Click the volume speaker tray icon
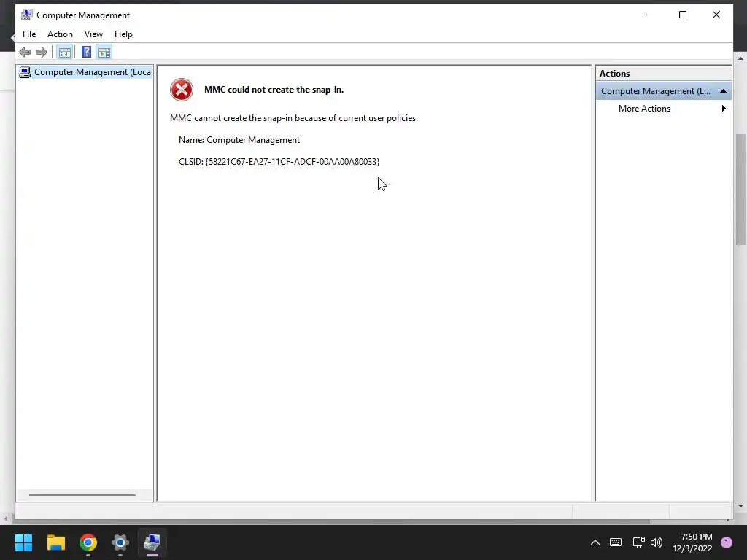The image size is (747, 560). tap(657, 542)
